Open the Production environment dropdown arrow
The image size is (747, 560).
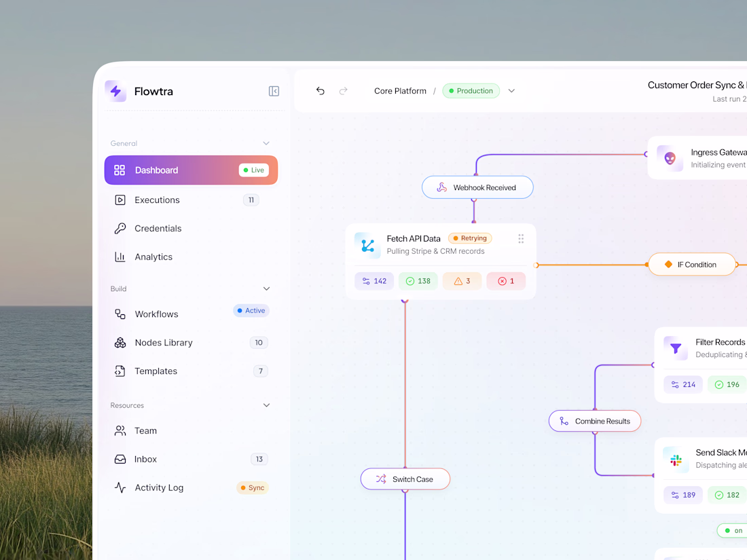tap(511, 91)
